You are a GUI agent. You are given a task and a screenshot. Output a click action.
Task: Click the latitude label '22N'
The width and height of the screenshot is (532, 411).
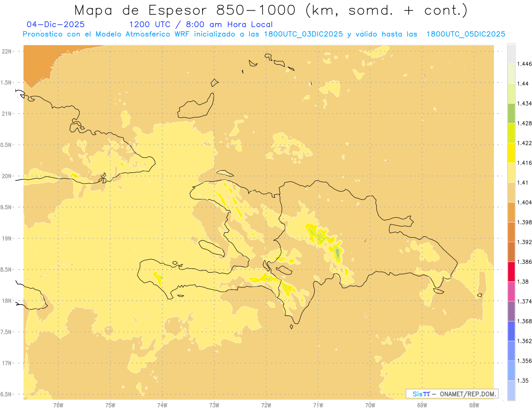coord(7,51)
